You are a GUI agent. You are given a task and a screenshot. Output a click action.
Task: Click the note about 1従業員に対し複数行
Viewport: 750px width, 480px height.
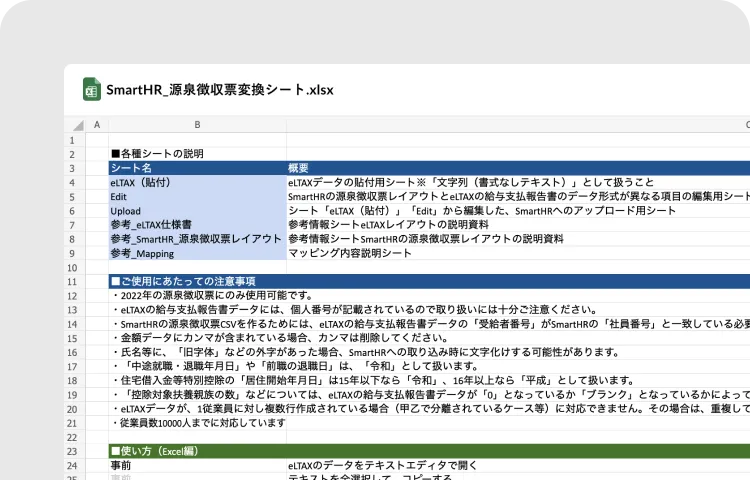coord(432,409)
